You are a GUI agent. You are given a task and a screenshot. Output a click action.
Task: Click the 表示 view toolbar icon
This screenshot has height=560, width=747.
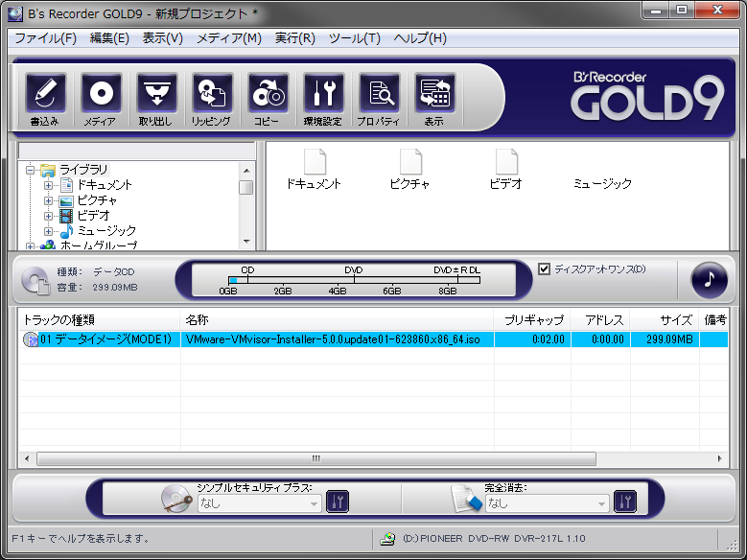point(435,93)
